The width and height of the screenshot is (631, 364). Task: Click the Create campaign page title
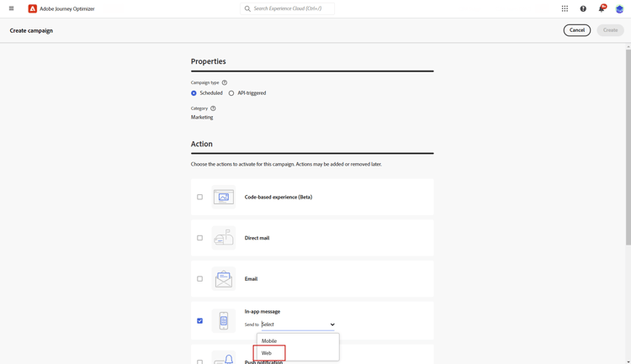[31, 30]
